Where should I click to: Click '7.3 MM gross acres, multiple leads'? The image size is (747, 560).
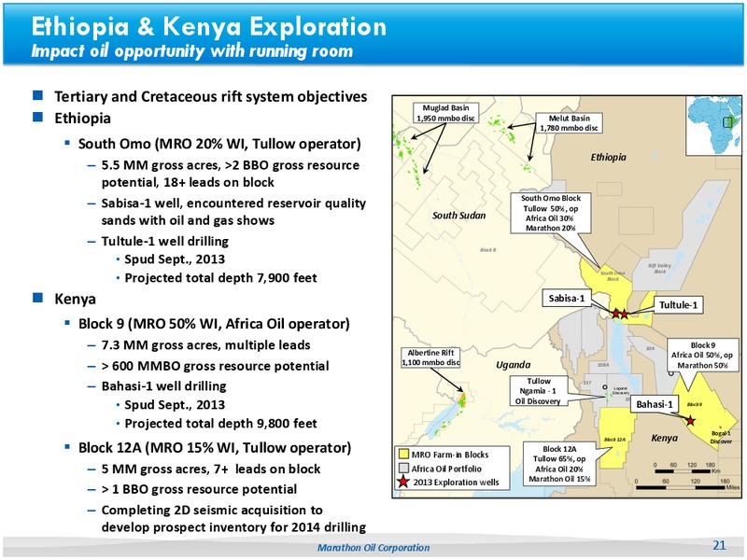pos(205,344)
